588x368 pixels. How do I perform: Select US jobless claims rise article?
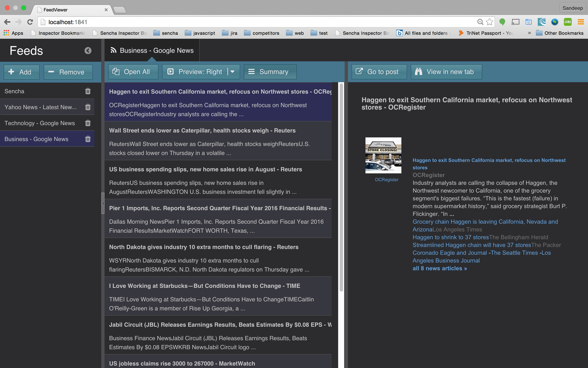pyautogui.click(x=218, y=362)
